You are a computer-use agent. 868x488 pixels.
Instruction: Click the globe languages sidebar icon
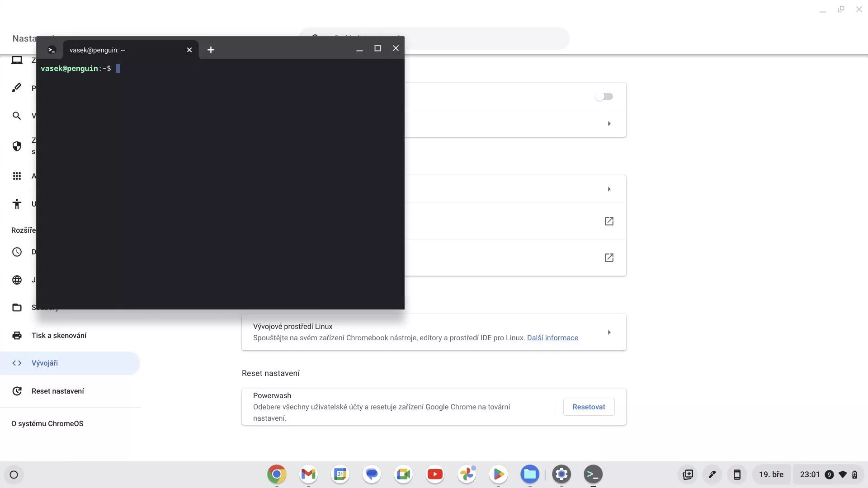click(x=17, y=280)
